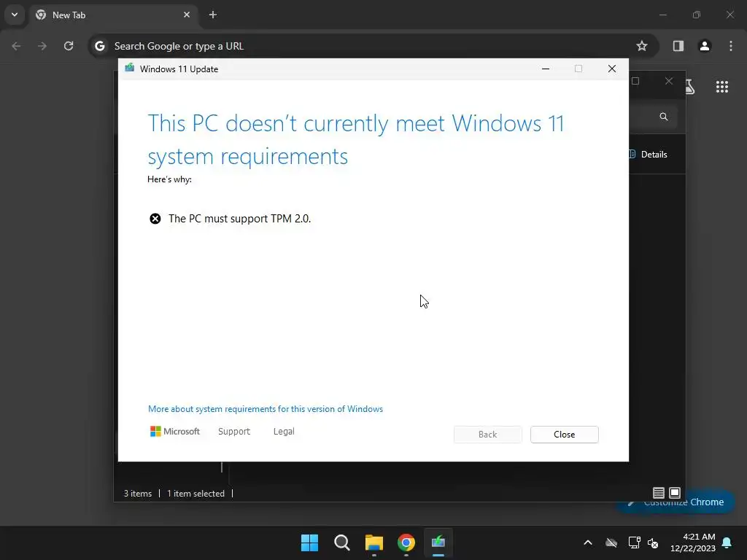Open Chrome side panel
The height and width of the screenshot is (560, 747).
point(678,46)
